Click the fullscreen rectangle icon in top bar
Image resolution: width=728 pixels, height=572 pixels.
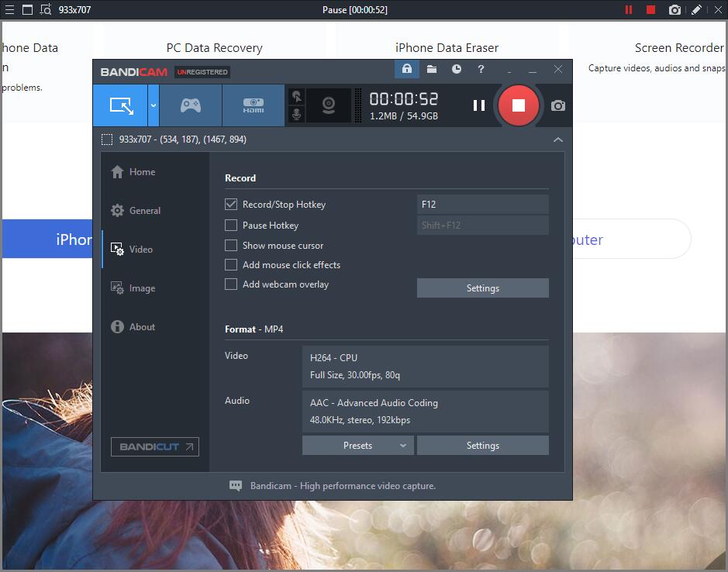coord(27,10)
